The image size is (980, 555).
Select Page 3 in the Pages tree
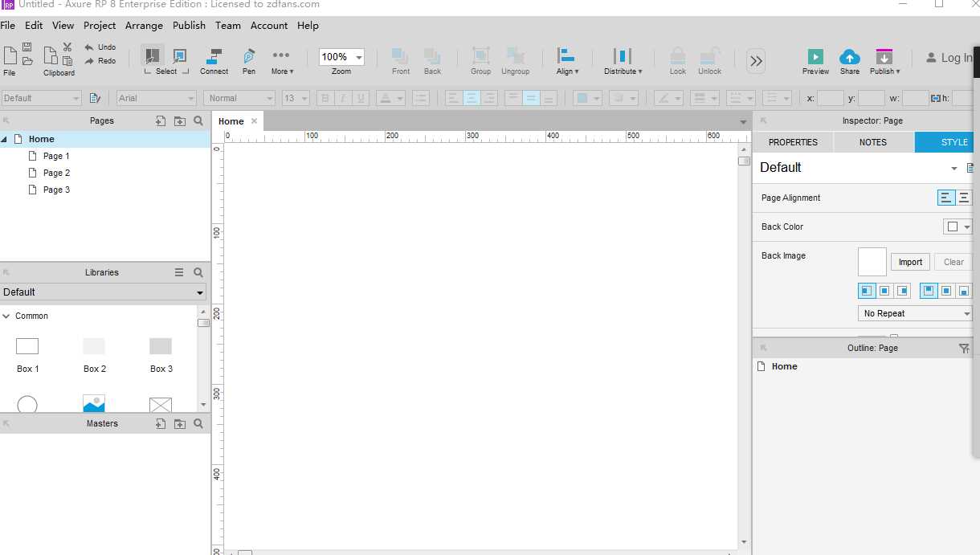tap(56, 190)
